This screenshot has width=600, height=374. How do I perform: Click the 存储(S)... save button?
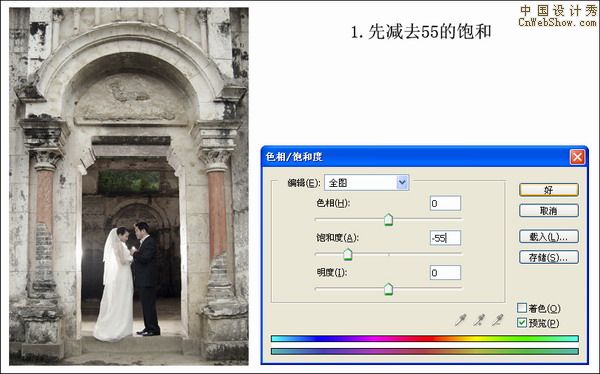(x=549, y=257)
